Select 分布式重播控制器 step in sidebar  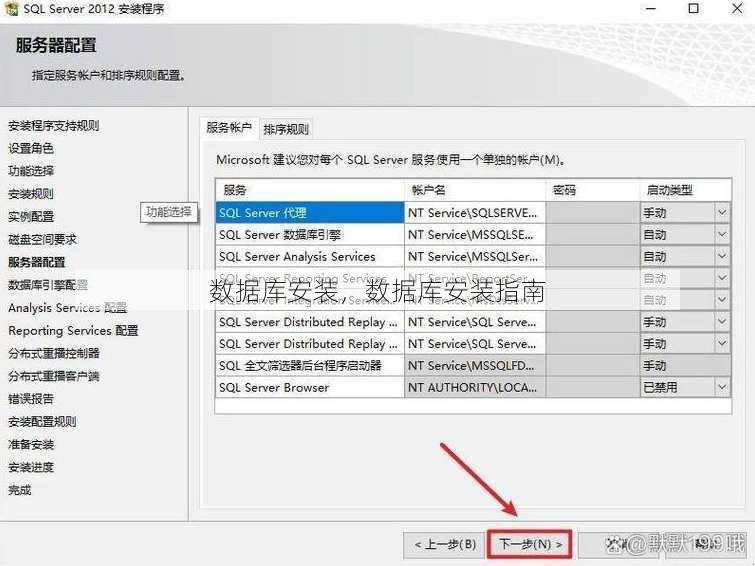(54, 353)
